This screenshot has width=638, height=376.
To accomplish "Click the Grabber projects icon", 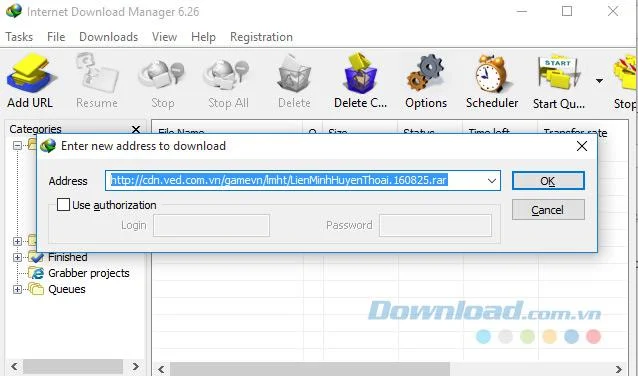I will point(36,273).
